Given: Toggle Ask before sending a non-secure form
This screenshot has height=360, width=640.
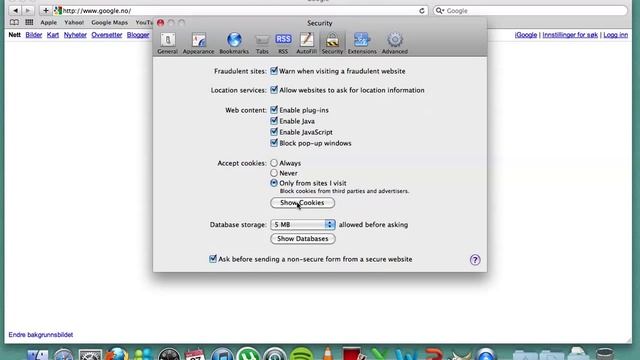Looking at the screenshot, I should pos(213,259).
